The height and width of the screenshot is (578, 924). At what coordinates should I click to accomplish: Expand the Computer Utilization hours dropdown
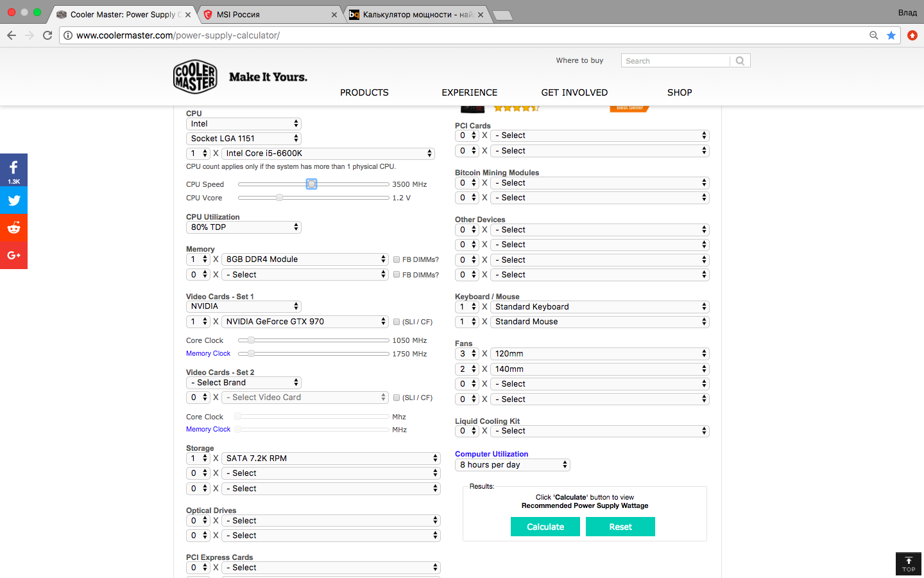click(512, 465)
